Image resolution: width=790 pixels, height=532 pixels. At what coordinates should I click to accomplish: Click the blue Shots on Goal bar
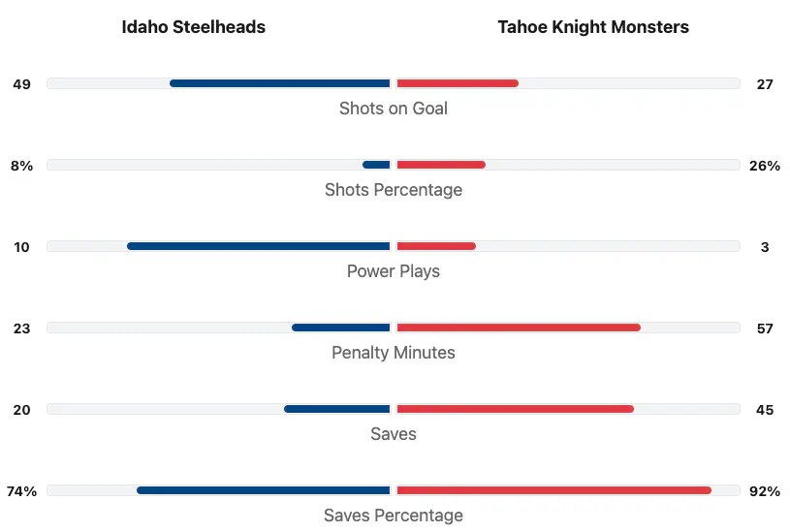click(x=280, y=83)
